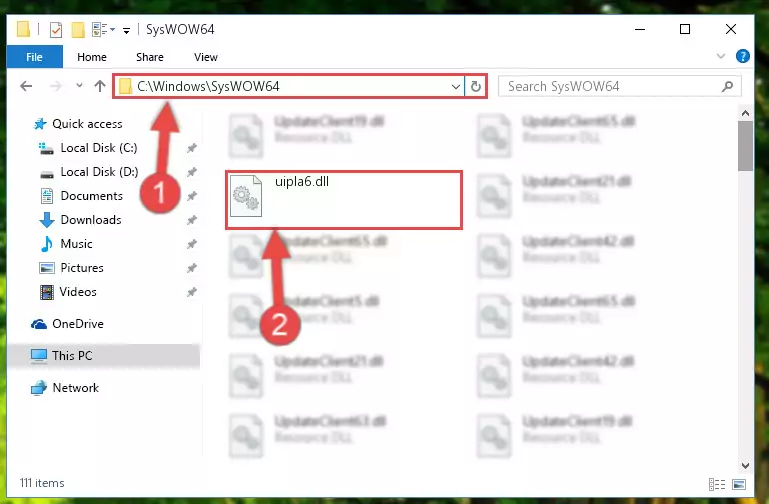Open Local Disk (D:) in sidebar
The width and height of the screenshot is (769, 504).
pyautogui.click(x=99, y=172)
